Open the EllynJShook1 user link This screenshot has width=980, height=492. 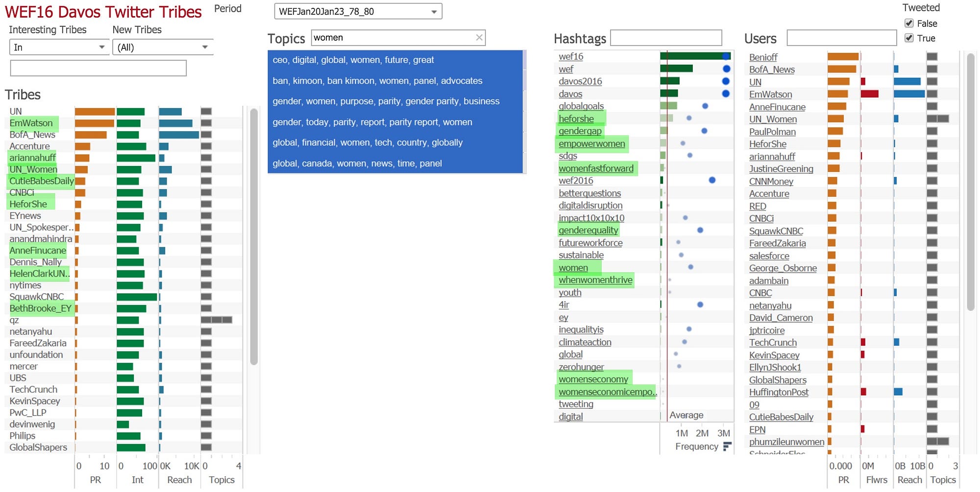click(775, 368)
